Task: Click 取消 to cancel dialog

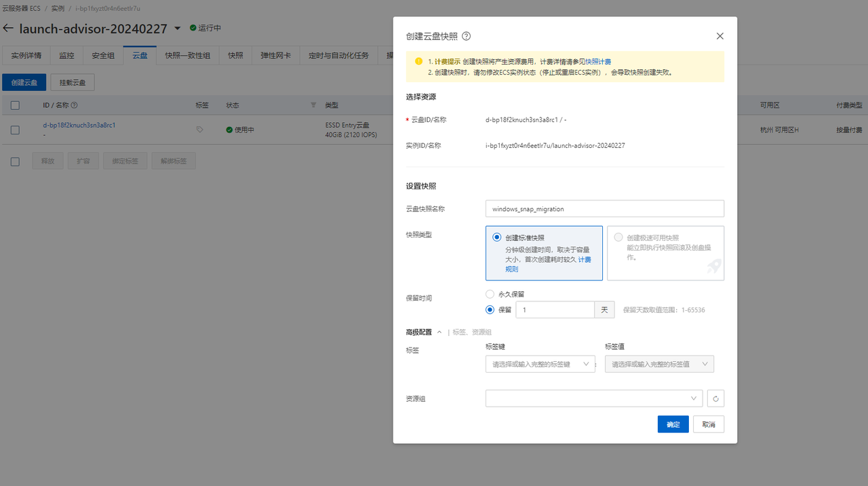Action: tap(709, 424)
